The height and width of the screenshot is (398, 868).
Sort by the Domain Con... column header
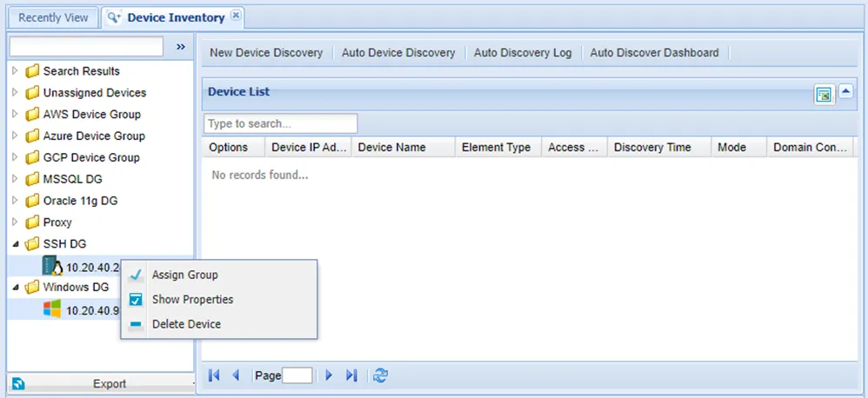coord(810,148)
